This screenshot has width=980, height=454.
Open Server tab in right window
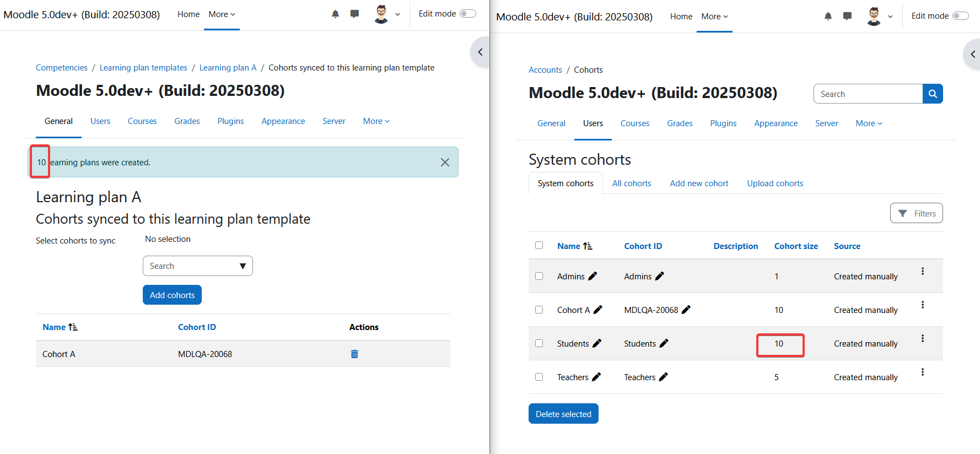point(827,123)
